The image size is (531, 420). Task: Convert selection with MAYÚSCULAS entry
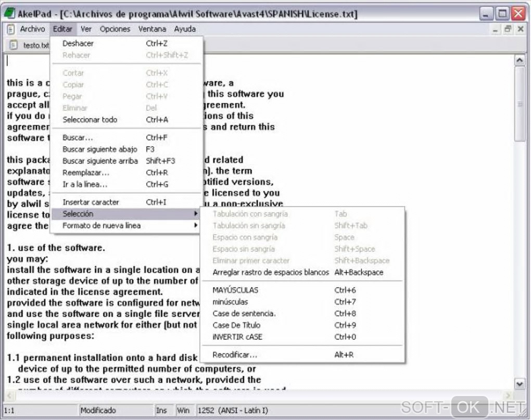(302, 290)
